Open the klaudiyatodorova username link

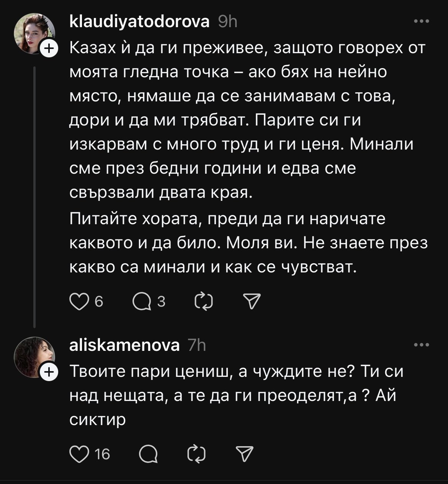139,22
